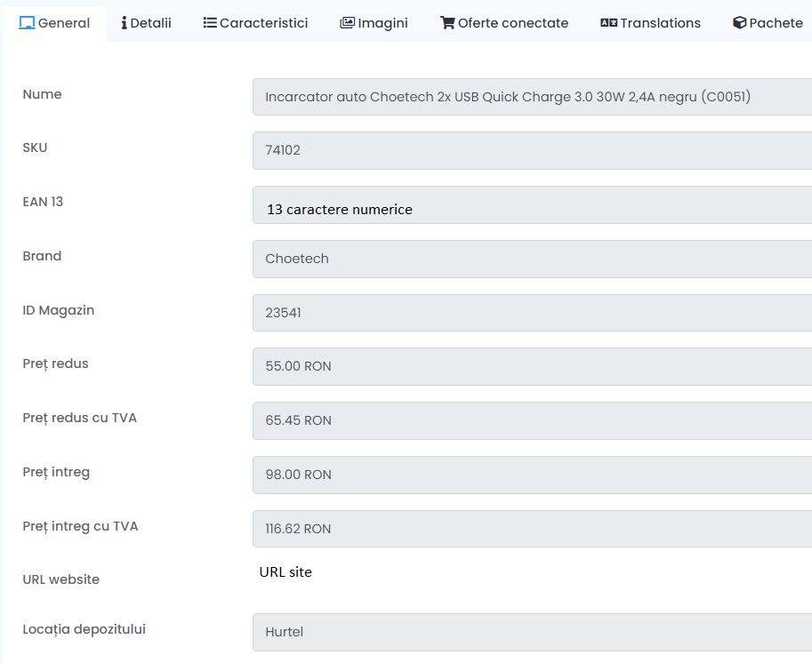Click the Preț redus cu TVA field
Screen dimensions: 812x663
(533, 420)
